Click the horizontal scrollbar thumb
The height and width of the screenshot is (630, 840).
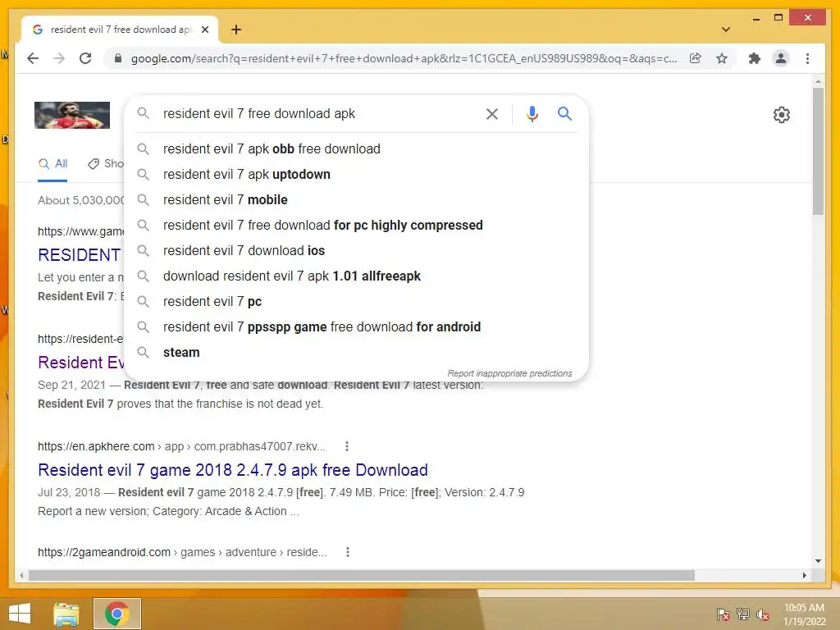[362, 575]
